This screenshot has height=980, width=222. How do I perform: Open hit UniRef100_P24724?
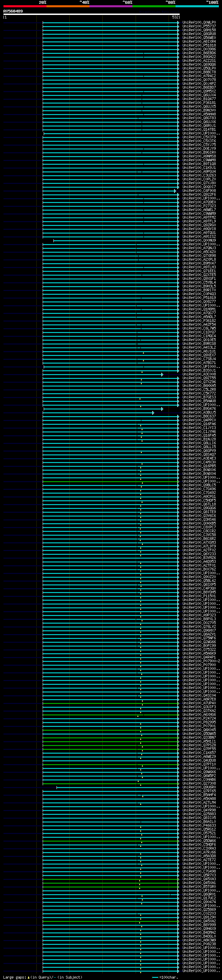point(199,719)
